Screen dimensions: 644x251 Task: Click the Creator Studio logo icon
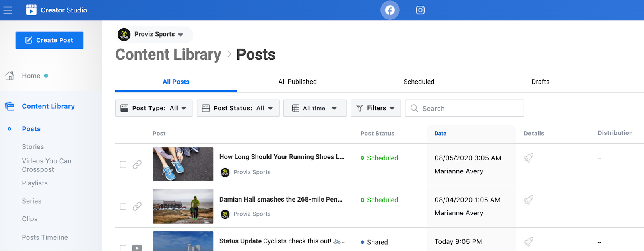click(x=31, y=10)
